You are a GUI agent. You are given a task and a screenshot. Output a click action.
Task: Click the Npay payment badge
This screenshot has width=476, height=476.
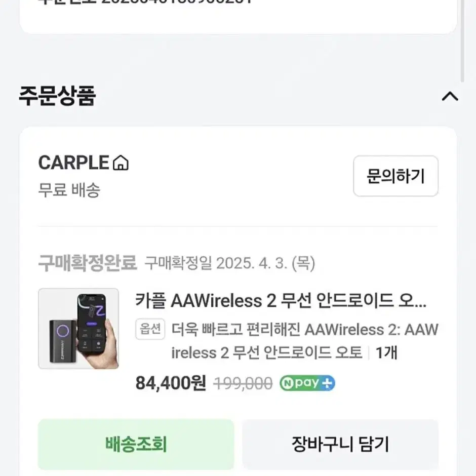306,383
